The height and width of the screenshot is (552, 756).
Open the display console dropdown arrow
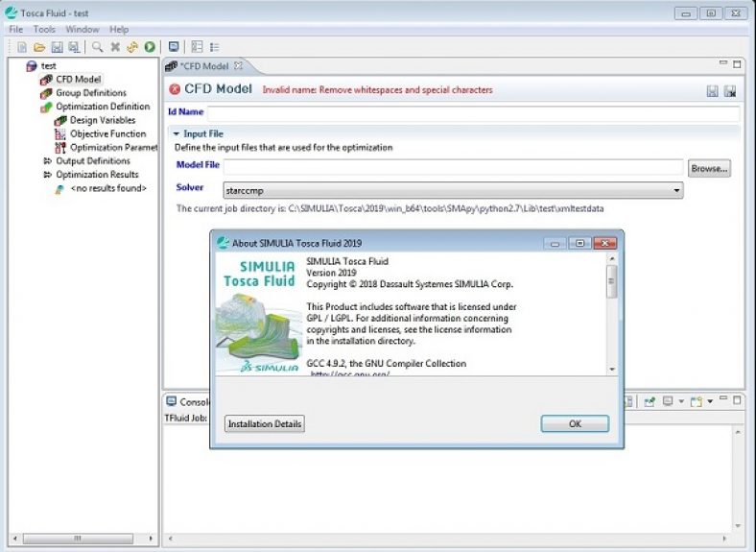681,401
